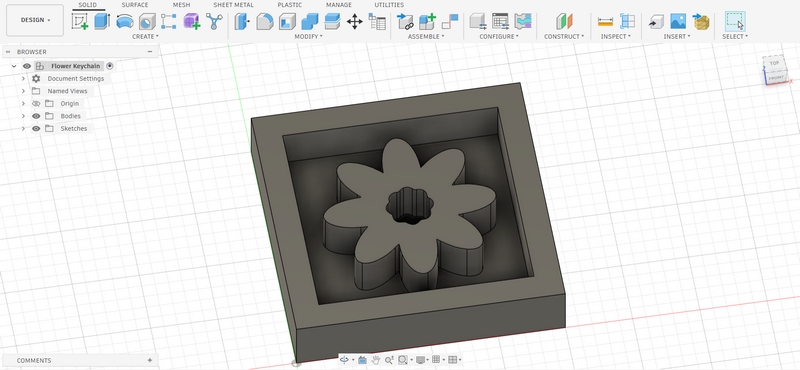800x370 pixels.
Task: Click the first Configure icon with arrows
Action: click(478, 21)
